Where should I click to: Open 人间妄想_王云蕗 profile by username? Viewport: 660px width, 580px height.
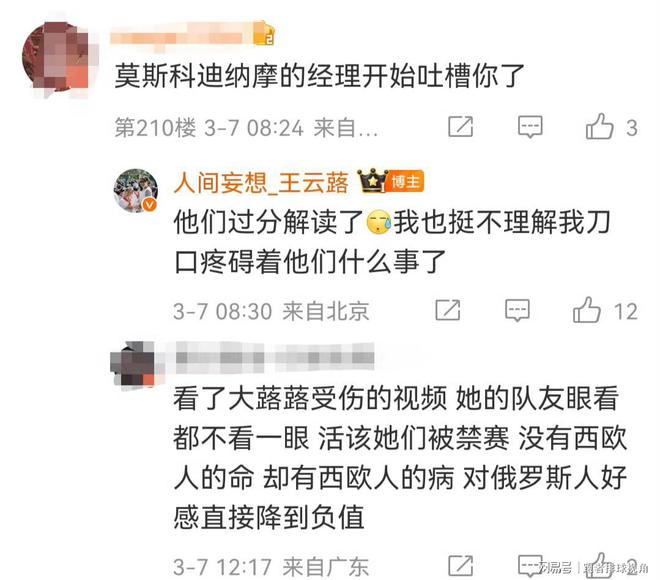(261, 183)
